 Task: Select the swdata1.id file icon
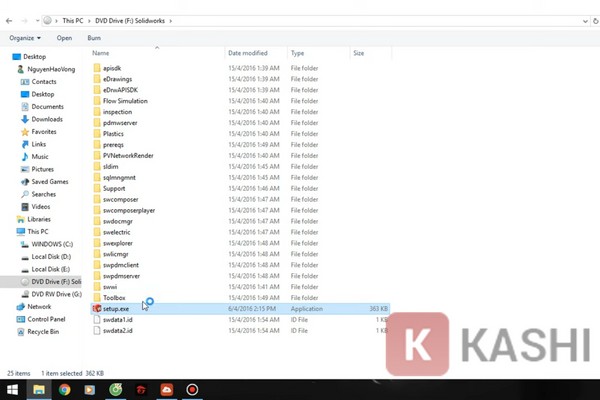click(97, 320)
